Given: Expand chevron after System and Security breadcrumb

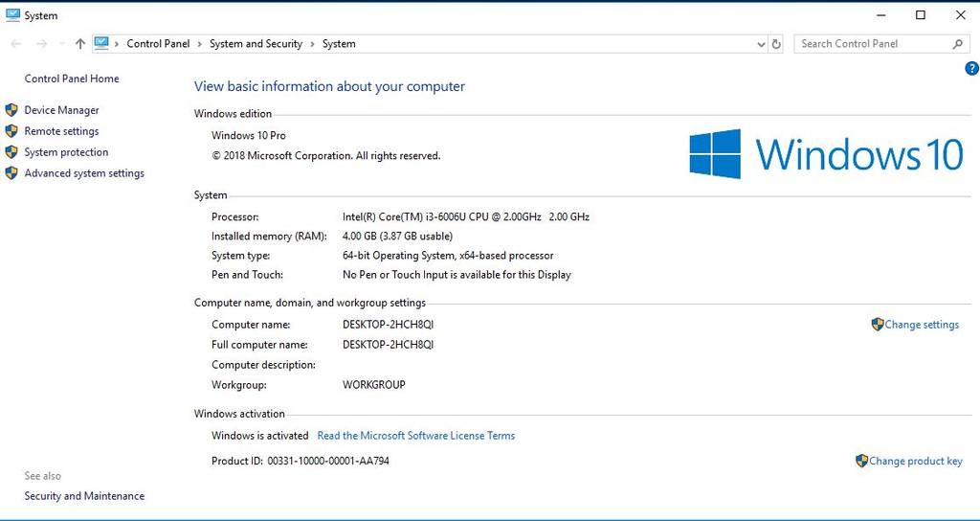Looking at the screenshot, I should (313, 44).
